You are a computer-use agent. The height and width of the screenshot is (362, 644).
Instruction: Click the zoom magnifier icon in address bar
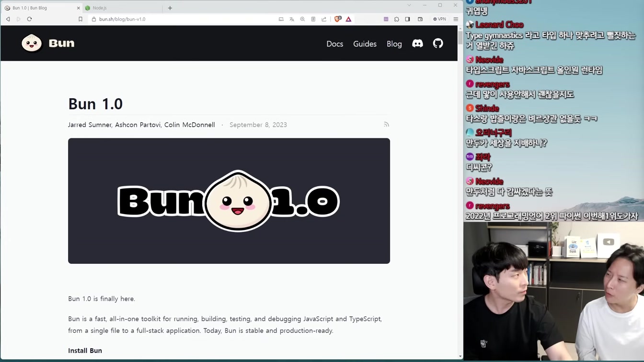(302, 19)
